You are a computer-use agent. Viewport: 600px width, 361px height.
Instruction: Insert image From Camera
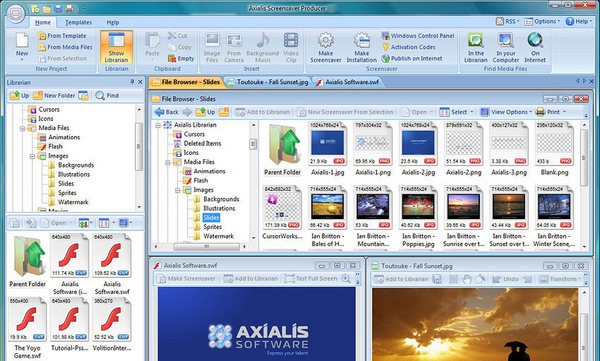(x=234, y=48)
